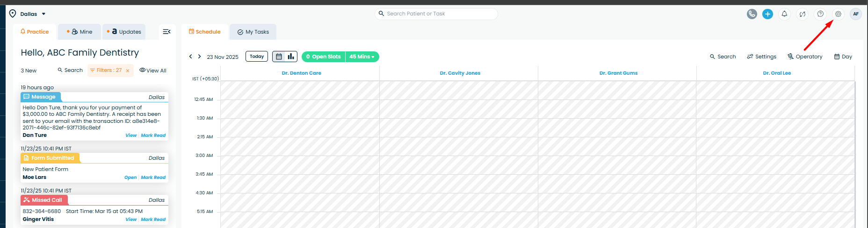
Task: Click the sync refresh icon
Action: [x=802, y=14]
